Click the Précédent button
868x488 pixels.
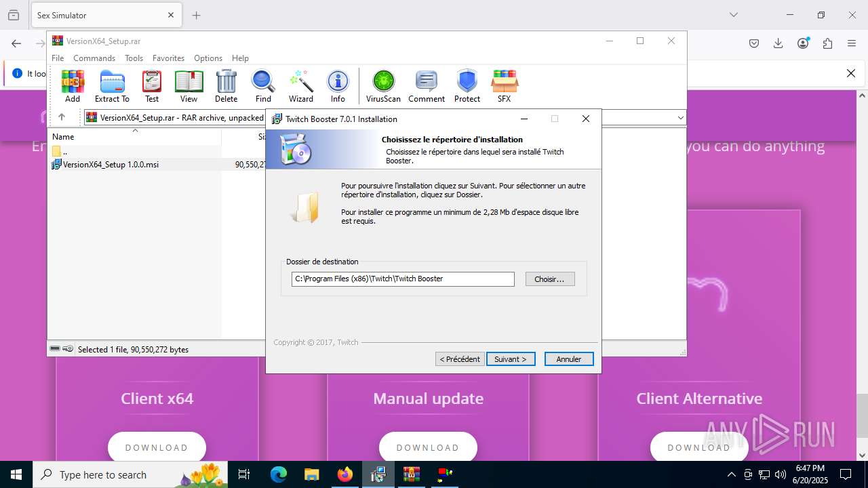pos(460,359)
